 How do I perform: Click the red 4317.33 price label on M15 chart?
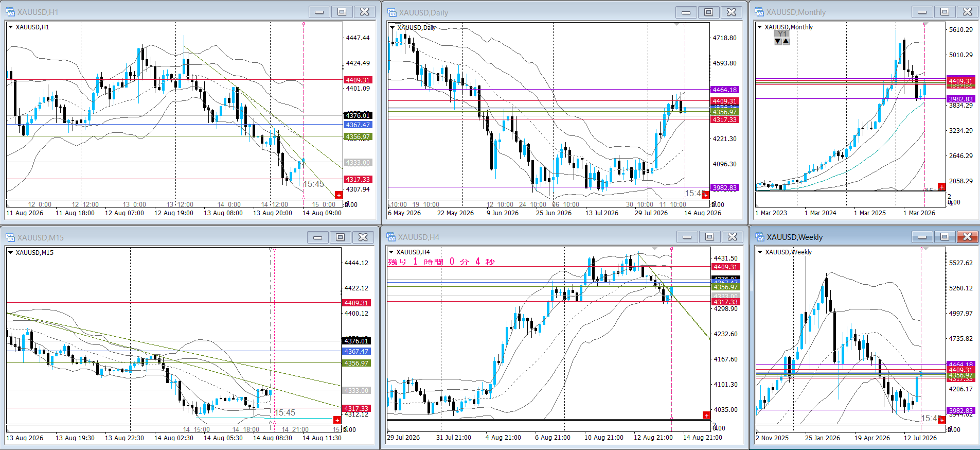(x=357, y=409)
